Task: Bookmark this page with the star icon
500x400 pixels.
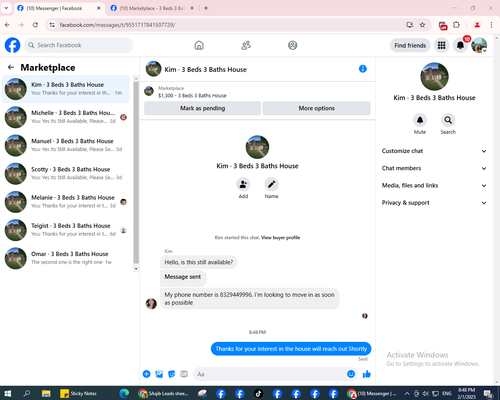Action: 422,25
